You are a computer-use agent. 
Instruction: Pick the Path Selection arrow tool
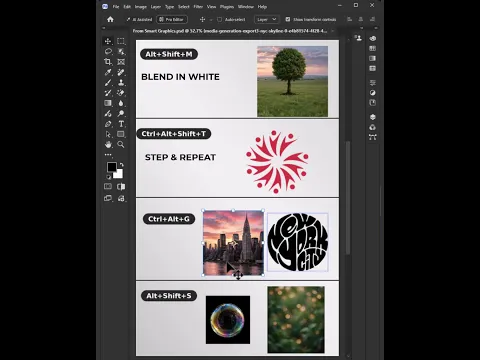[x=108, y=134]
